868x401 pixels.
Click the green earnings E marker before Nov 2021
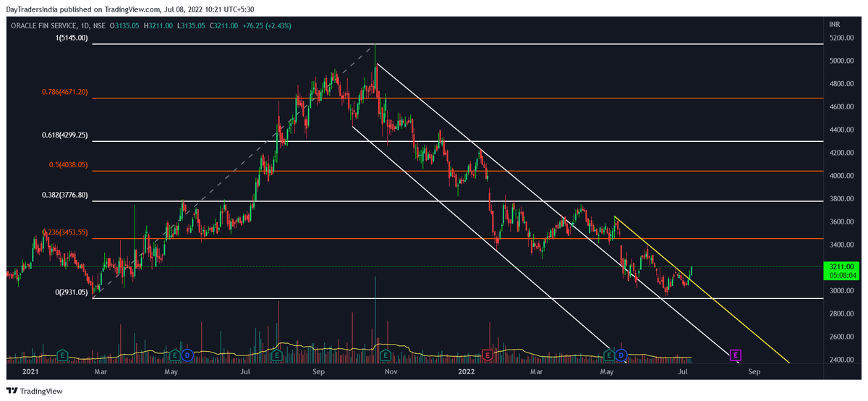pos(386,355)
